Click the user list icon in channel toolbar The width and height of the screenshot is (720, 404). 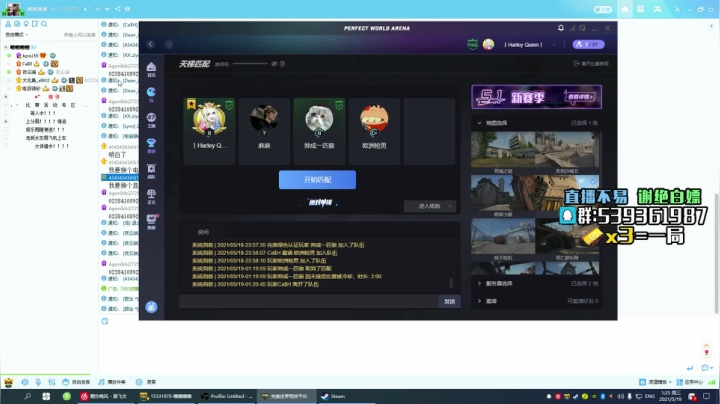click(x=8, y=24)
